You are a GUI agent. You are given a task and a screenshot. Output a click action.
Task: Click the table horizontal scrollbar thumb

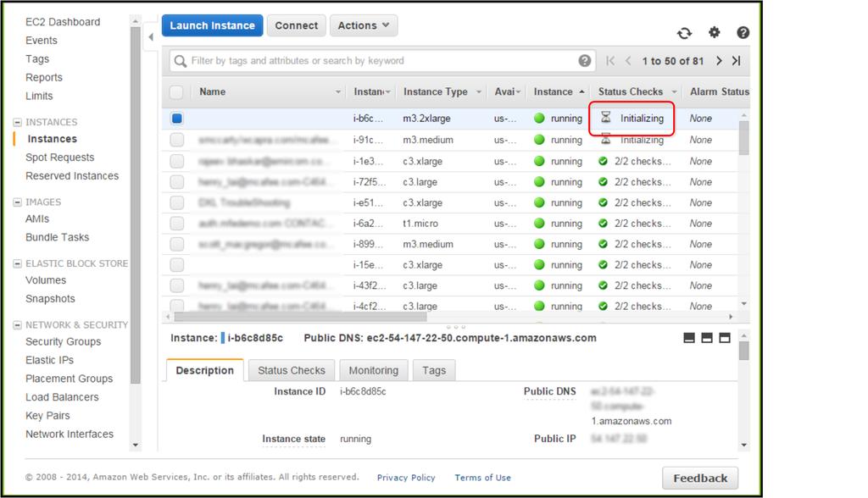click(x=301, y=317)
